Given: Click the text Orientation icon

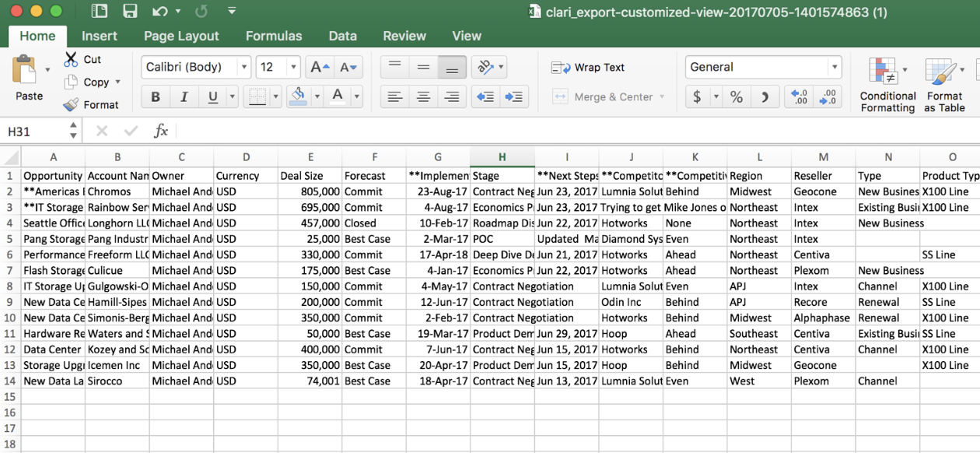Looking at the screenshot, I should click(x=486, y=67).
